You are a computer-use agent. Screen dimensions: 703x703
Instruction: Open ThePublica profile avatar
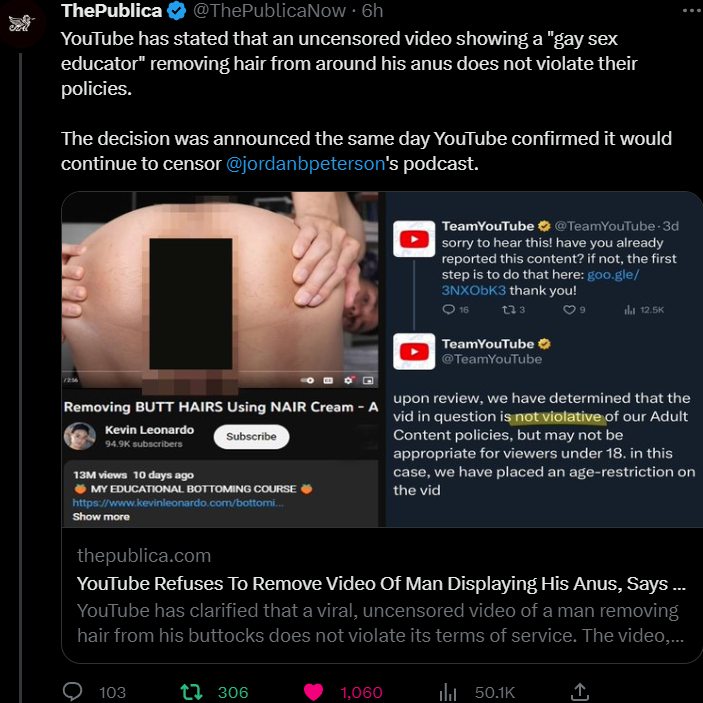[x=22, y=23]
